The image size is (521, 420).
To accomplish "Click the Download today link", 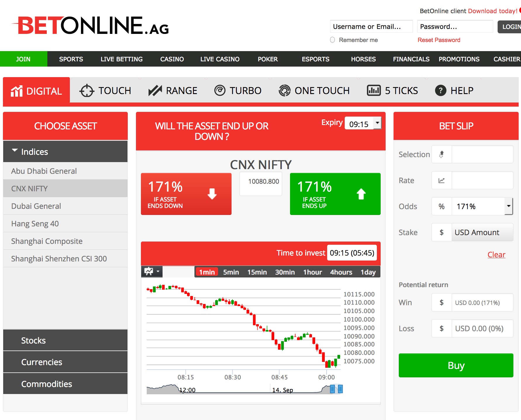I will point(493,11).
